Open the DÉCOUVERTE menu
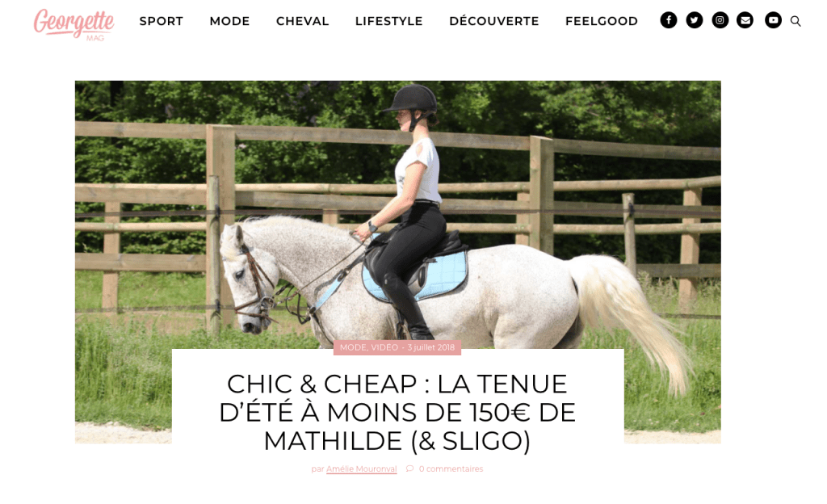Image resolution: width=827 pixels, height=504 pixels. [x=494, y=21]
